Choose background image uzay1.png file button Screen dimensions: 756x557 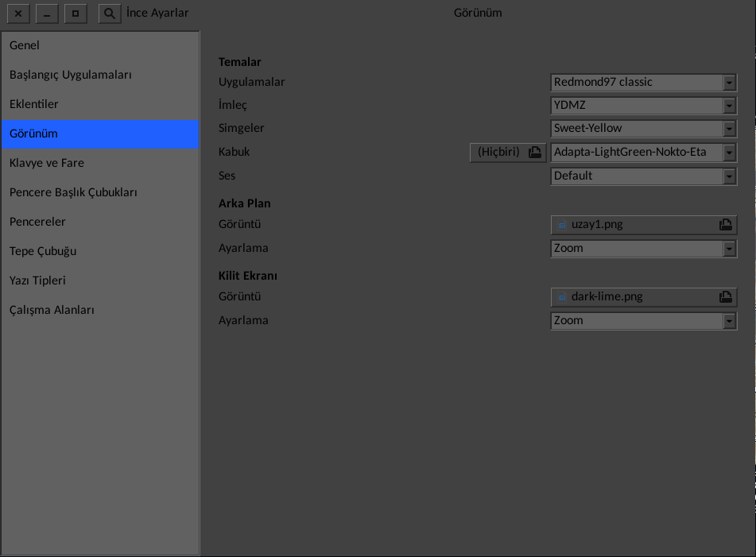tap(644, 225)
